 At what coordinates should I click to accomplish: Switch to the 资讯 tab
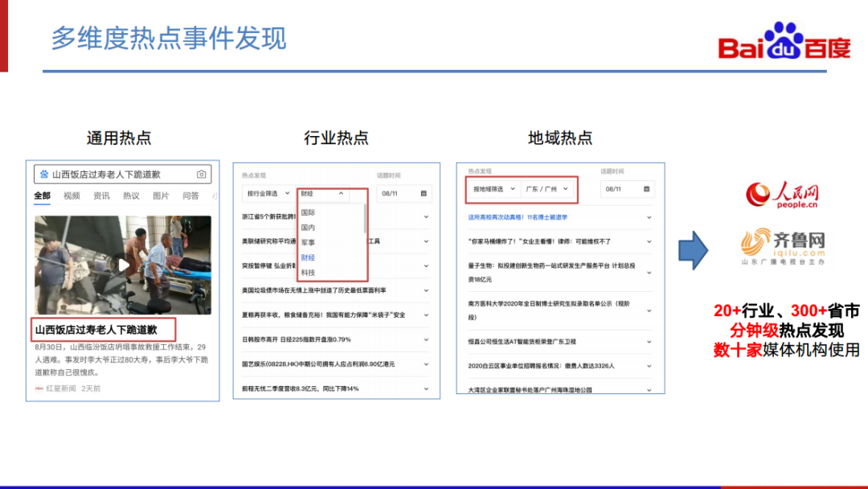(101, 195)
